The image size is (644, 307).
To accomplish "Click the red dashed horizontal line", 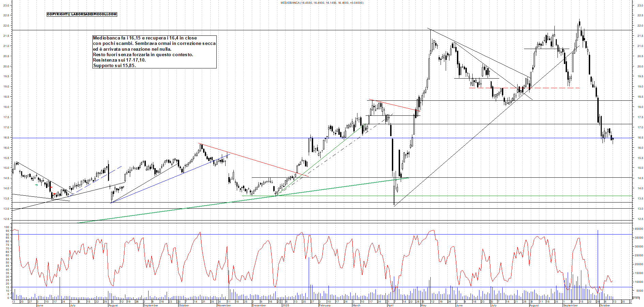I will 545,88.
